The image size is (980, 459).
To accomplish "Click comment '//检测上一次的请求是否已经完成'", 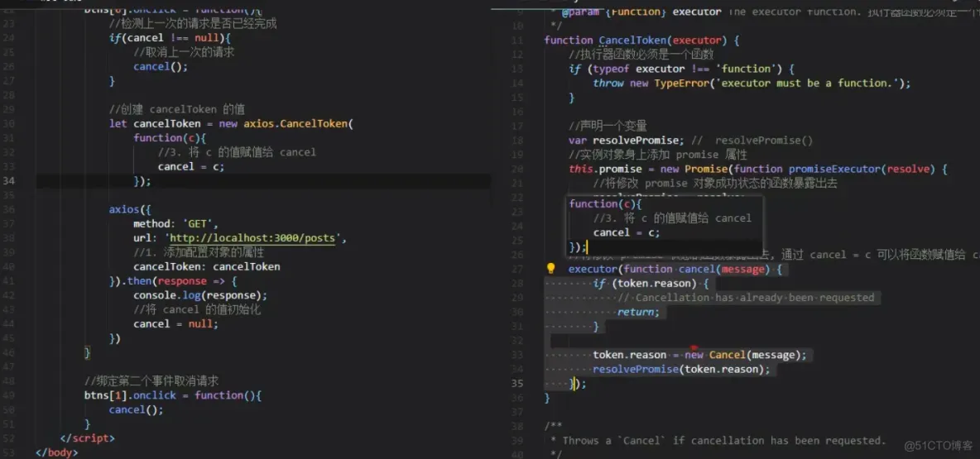I will [x=193, y=24].
